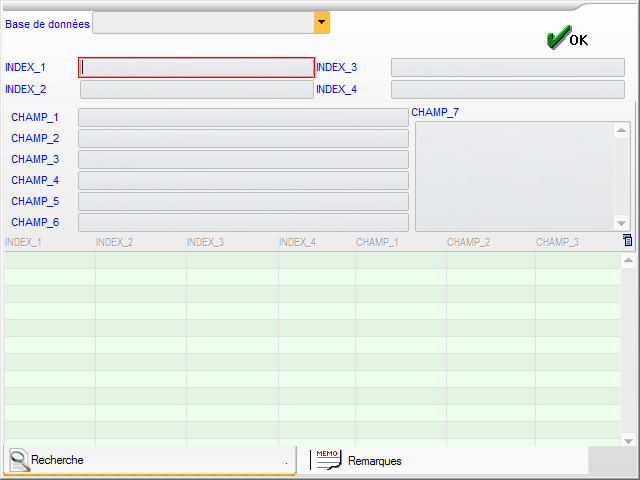Click the column settings icon above the grid
This screenshot has width=640, height=480.
tap(627, 240)
